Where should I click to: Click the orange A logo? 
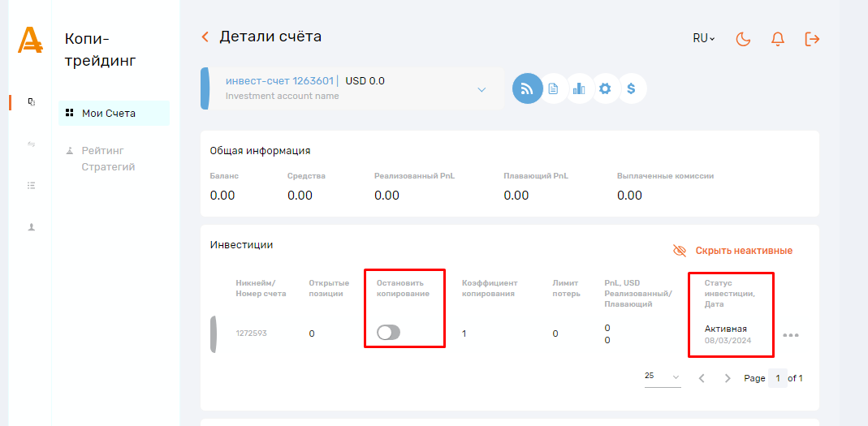[x=30, y=40]
